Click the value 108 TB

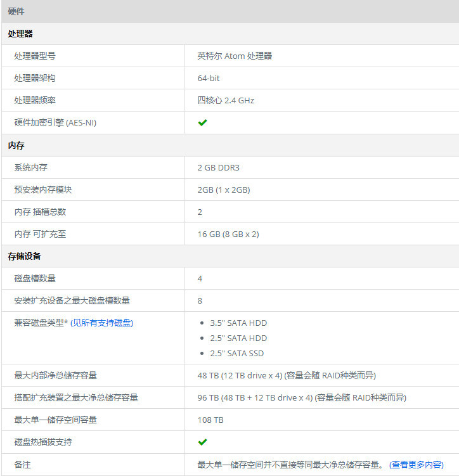pos(210,420)
